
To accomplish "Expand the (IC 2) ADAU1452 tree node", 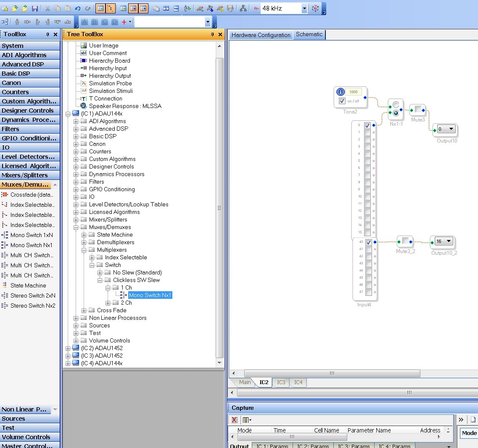I will point(68,348).
